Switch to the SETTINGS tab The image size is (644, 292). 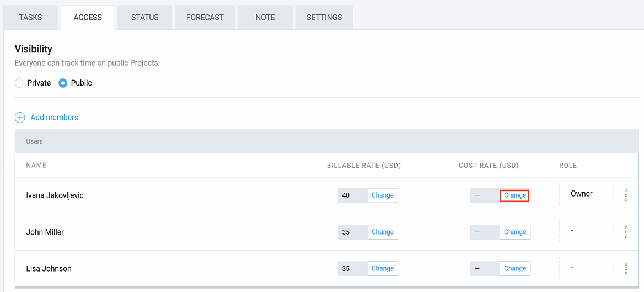pyautogui.click(x=324, y=18)
